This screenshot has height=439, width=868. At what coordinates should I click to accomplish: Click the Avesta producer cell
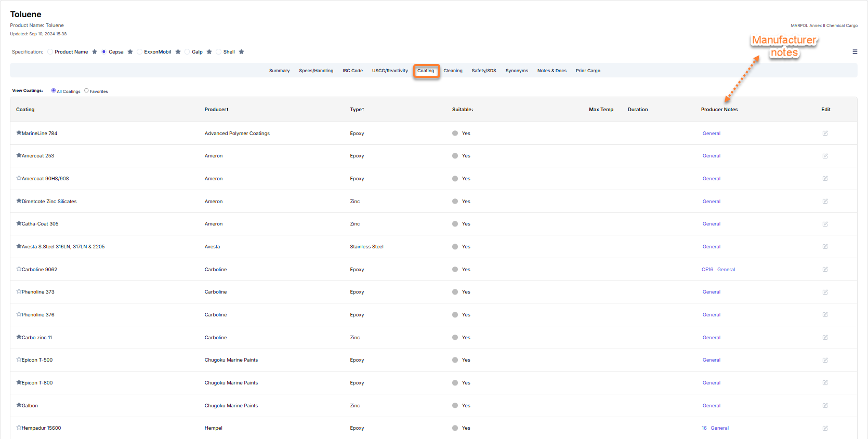click(x=212, y=247)
